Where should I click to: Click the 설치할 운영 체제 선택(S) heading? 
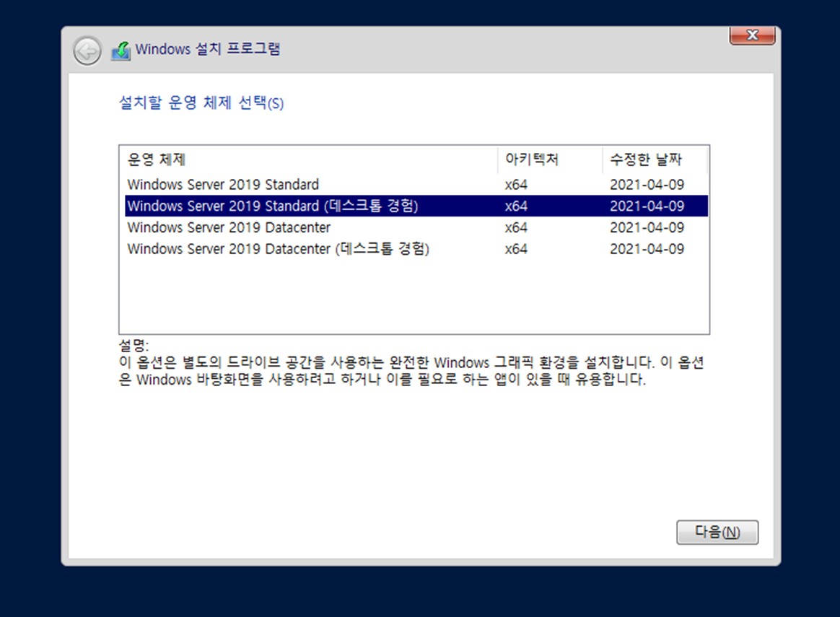coord(201,102)
